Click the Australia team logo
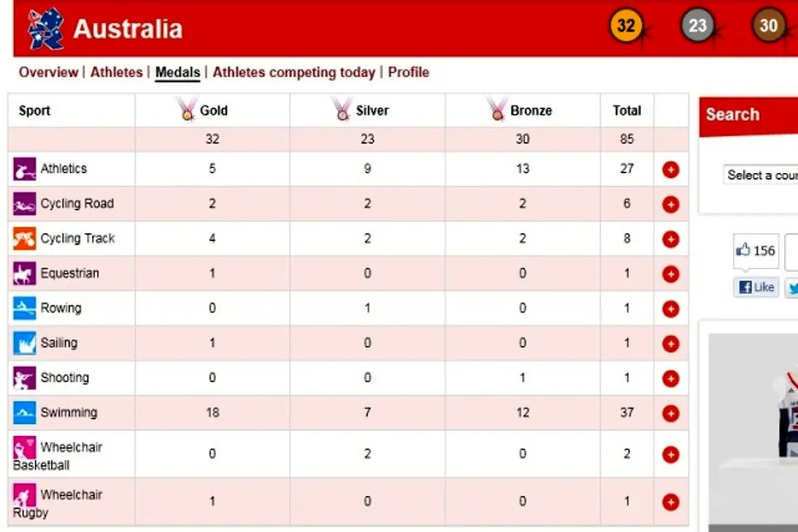The image size is (798, 532). (45, 29)
